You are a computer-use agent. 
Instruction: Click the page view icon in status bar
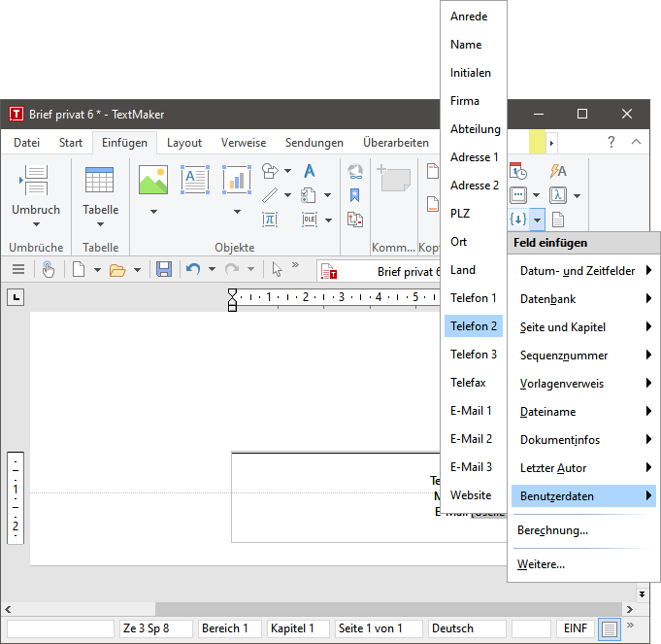point(610,628)
